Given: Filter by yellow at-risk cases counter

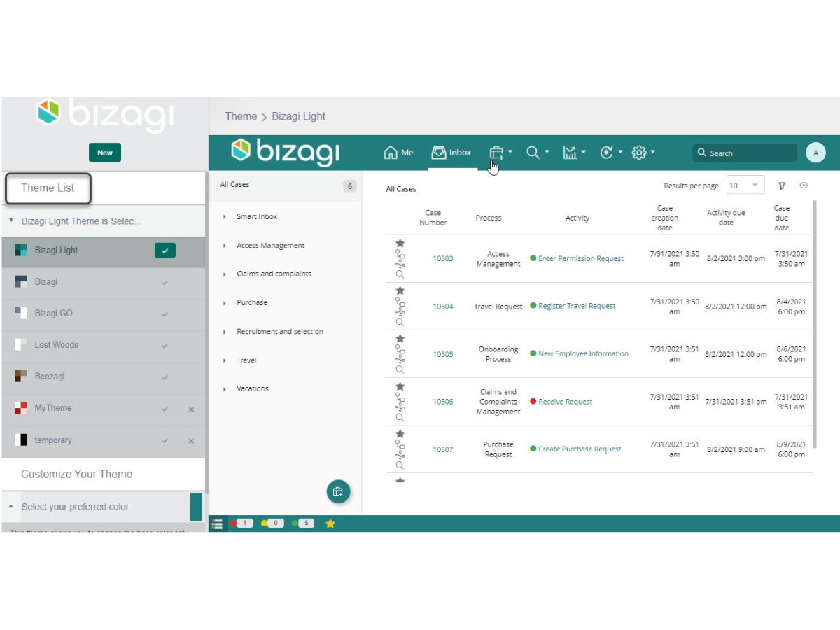Looking at the screenshot, I should 272,523.
